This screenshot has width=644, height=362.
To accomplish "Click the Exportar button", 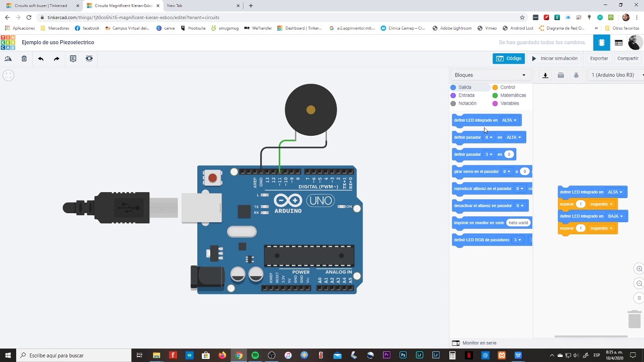I will point(599,59).
